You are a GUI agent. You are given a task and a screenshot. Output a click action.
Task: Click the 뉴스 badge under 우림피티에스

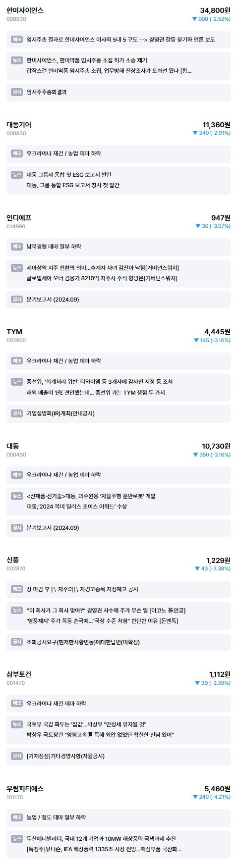click(17, 838)
